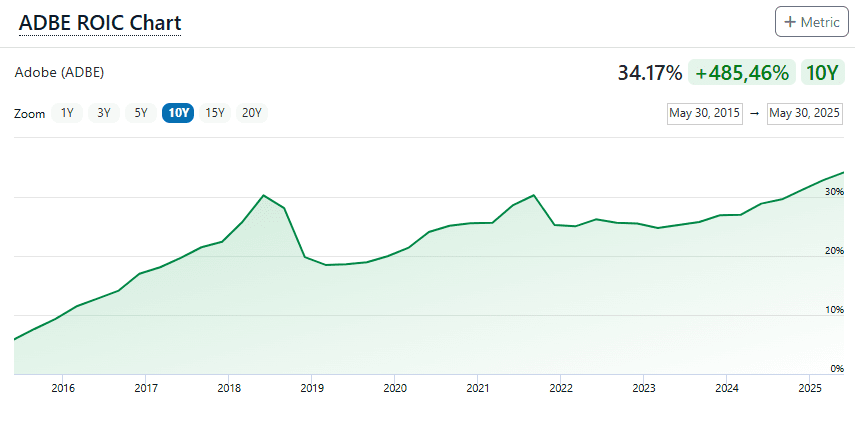This screenshot has height=421, width=855.
Task: Select the 10Y zoom range
Action: 178,113
